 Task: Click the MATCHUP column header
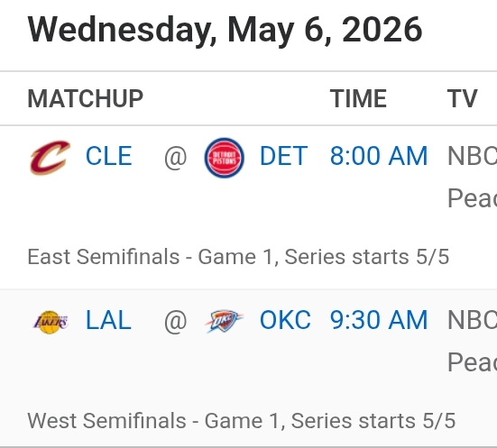pos(86,99)
